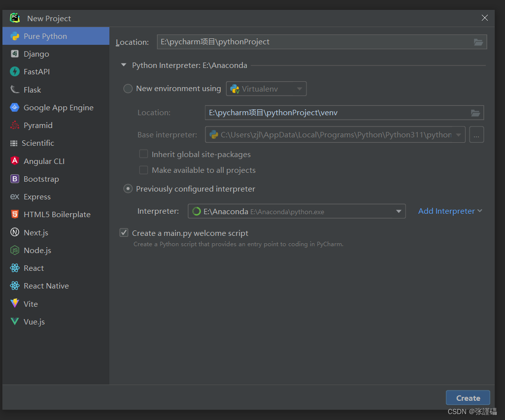Click the Create button

coord(468,398)
